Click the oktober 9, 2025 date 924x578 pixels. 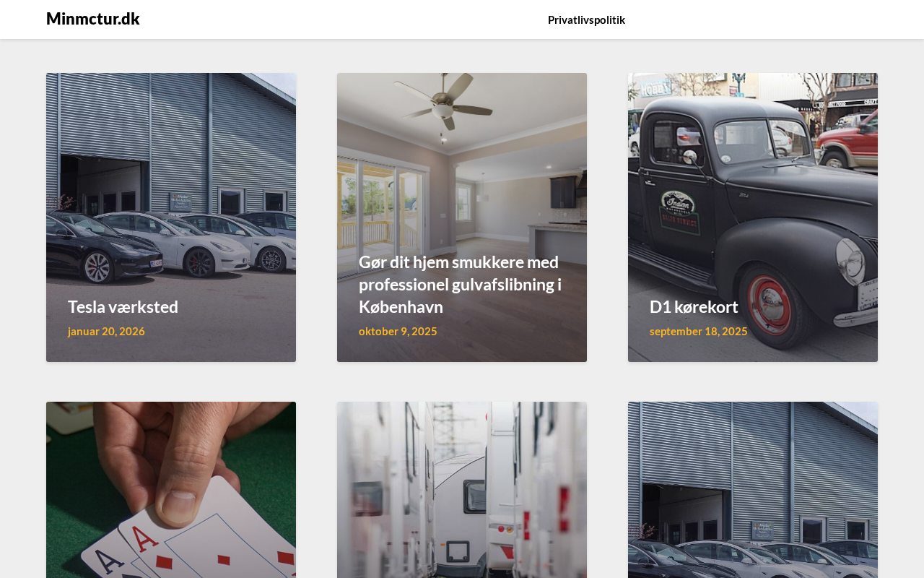coord(398,331)
